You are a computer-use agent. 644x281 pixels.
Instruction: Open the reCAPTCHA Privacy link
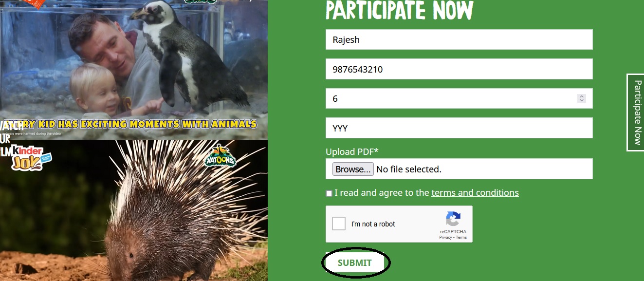pyautogui.click(x=445, y=238)
